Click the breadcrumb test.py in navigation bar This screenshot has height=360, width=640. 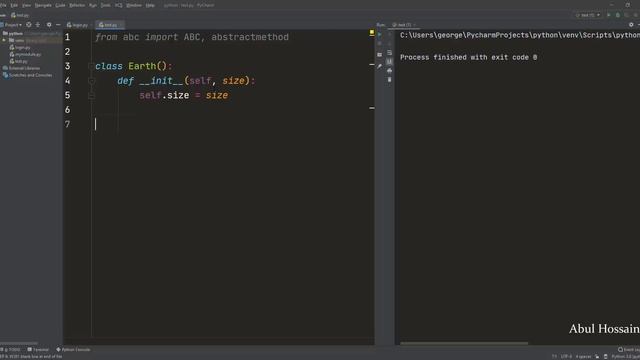(20, 15)
